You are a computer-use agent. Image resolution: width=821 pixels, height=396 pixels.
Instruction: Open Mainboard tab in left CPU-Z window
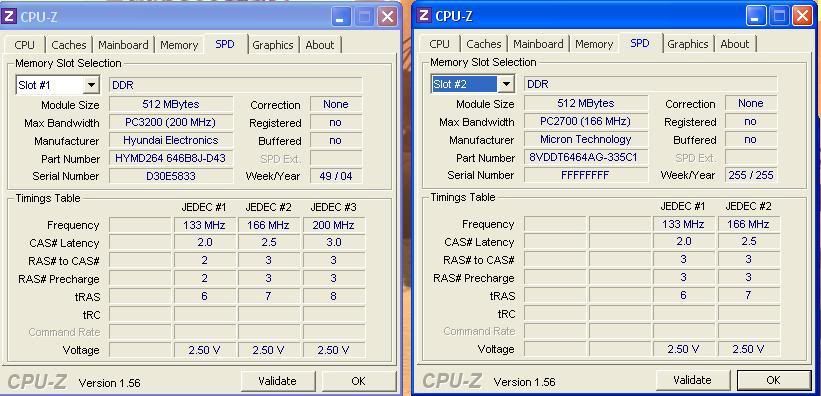[x=123, y=45]
